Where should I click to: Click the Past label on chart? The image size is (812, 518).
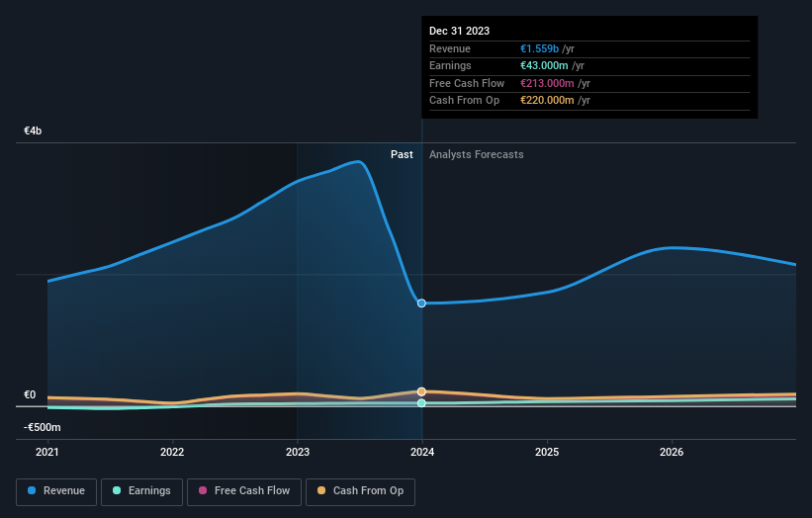[x=402, y=155]
